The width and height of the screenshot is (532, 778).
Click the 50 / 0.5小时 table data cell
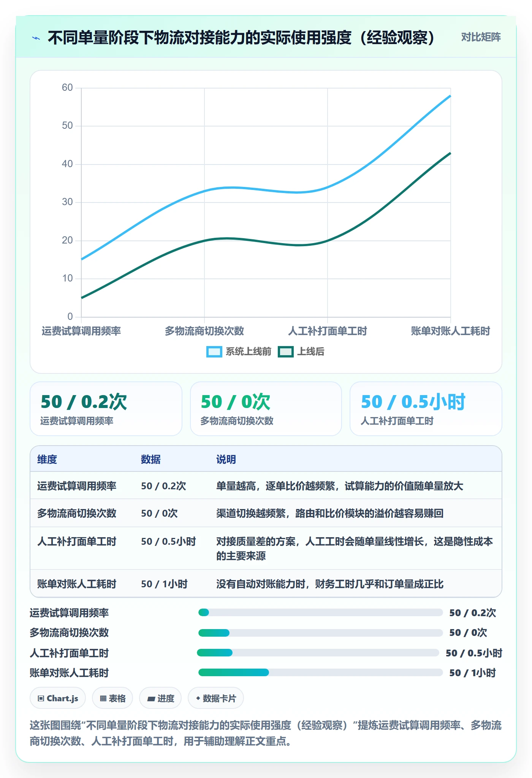click(x=169, y=541)
